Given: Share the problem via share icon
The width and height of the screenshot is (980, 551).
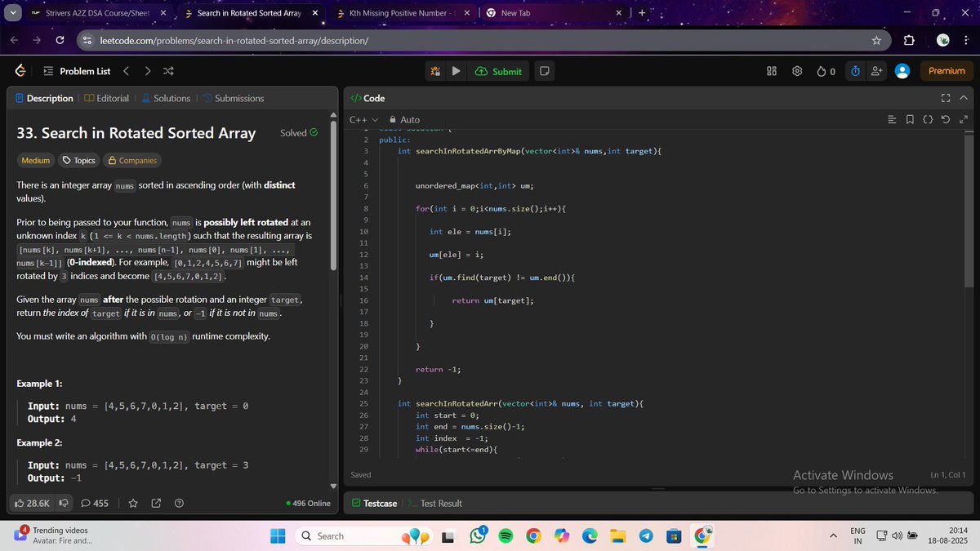Looking at the screenshot, I should 156,504.
